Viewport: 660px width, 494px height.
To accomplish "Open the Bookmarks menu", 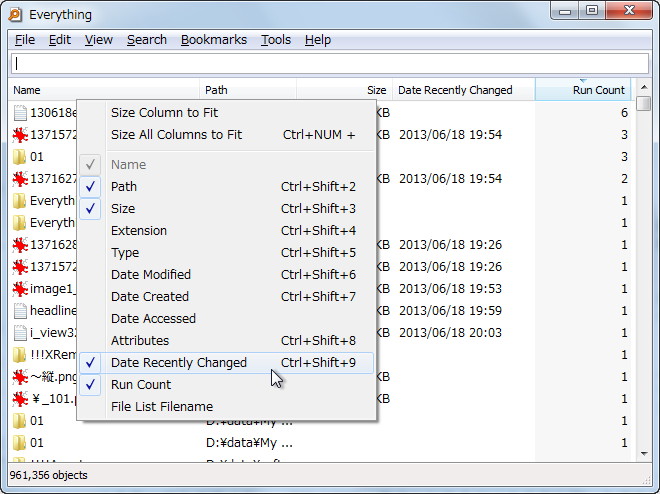I will pyautogui.click(x=214, y=40).
